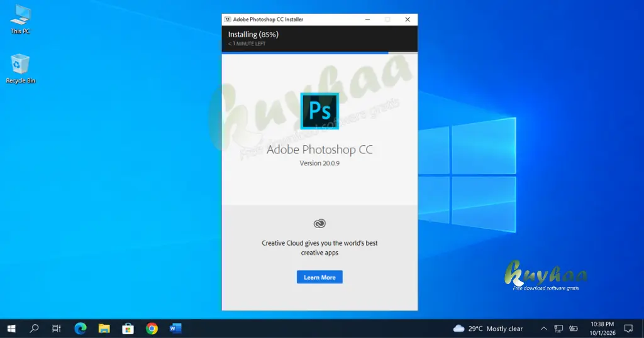Select "Installing (85%)" status text
The height and width of the screenshot is (338, 644).
click(253, 35)
